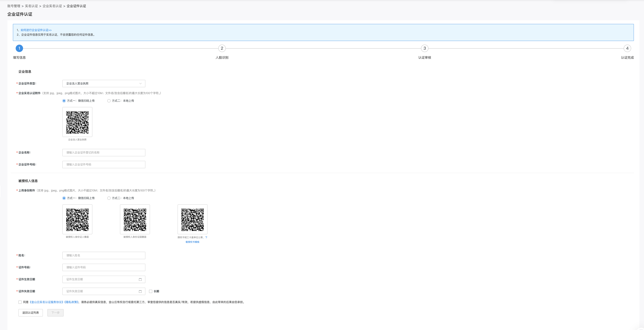Image resolution: width=644 pixels, height=330 pixels.
Task: Click the 被授权人身份证国徽面 QR code
Action: (x=135, y=219)
